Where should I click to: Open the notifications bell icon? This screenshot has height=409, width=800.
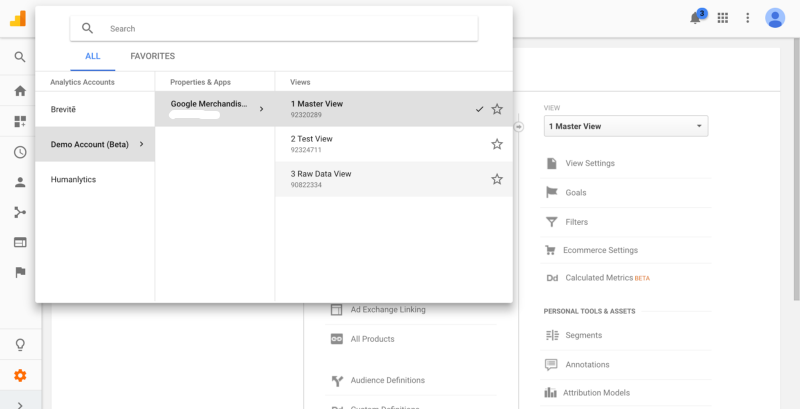696,18
